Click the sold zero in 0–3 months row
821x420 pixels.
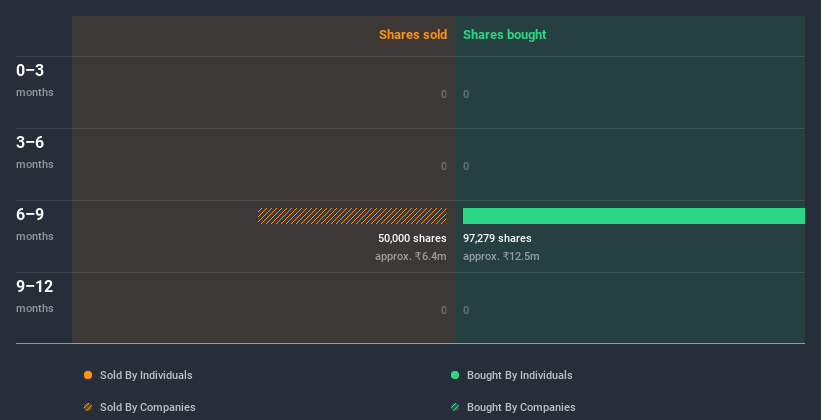click(444, 94)
